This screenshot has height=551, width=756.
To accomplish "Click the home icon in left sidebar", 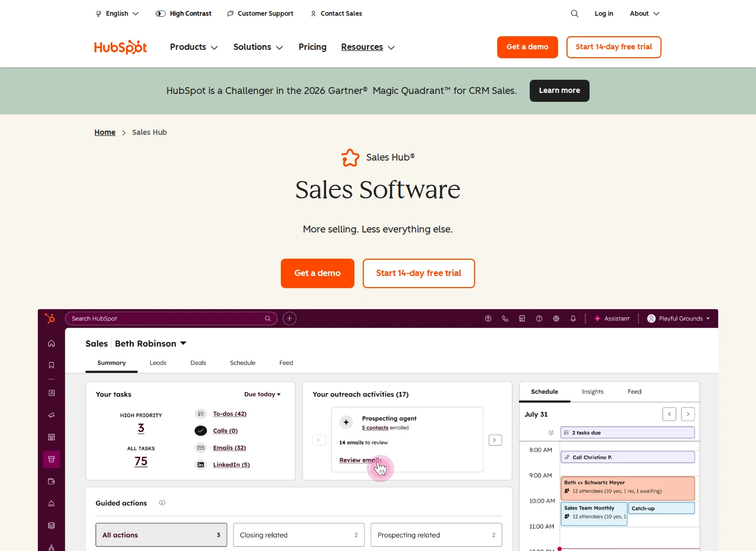I will [51, 343].
